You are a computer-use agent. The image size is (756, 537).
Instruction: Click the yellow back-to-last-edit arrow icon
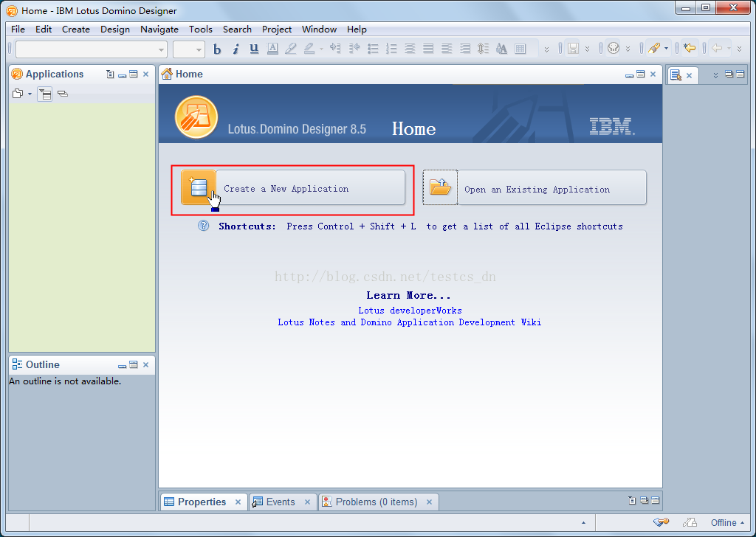coord(690,48)
